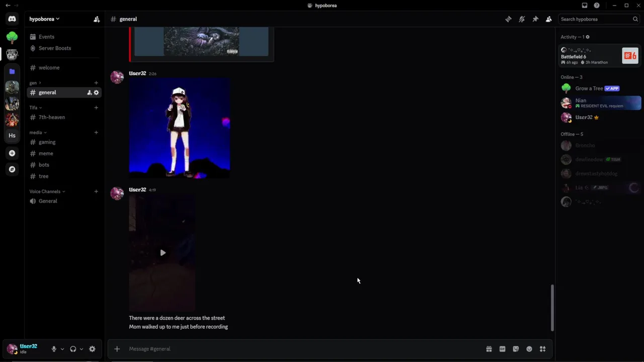Switch to 7th-heaven channel
The height and width of the screenshot is (362, 644).
tap(64, 117)
